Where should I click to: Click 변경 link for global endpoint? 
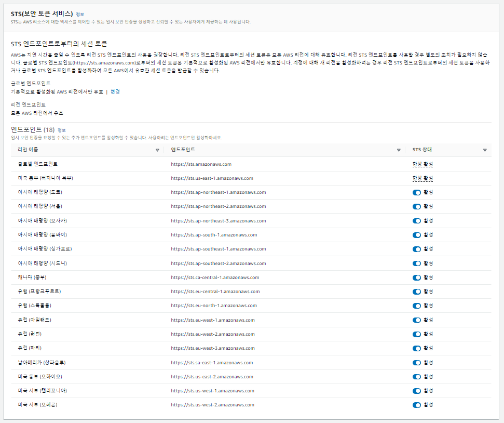pyautogui.click(x=115, y=92)
